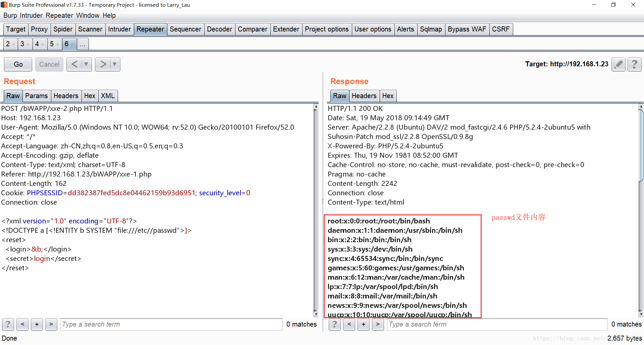The height and width of the screenshot is (345, 644).
Task: Click plus options in response search bar
Action: (364, 324)
